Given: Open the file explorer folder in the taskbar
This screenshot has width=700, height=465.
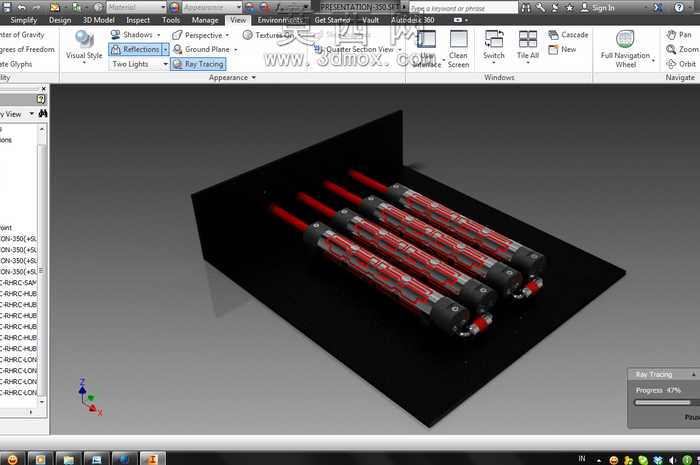Looking at the screenshot, I should [x=68, y=458].
